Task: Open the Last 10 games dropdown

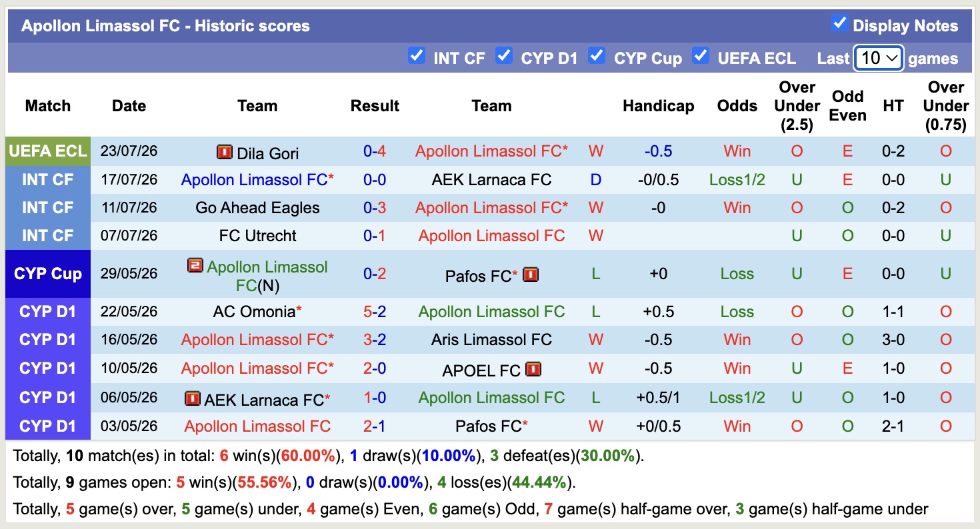Action: (x=879, y=58)
